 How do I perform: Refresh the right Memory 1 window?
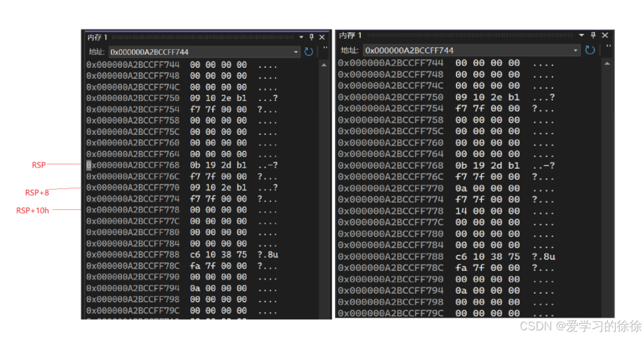tap(590, 50)
